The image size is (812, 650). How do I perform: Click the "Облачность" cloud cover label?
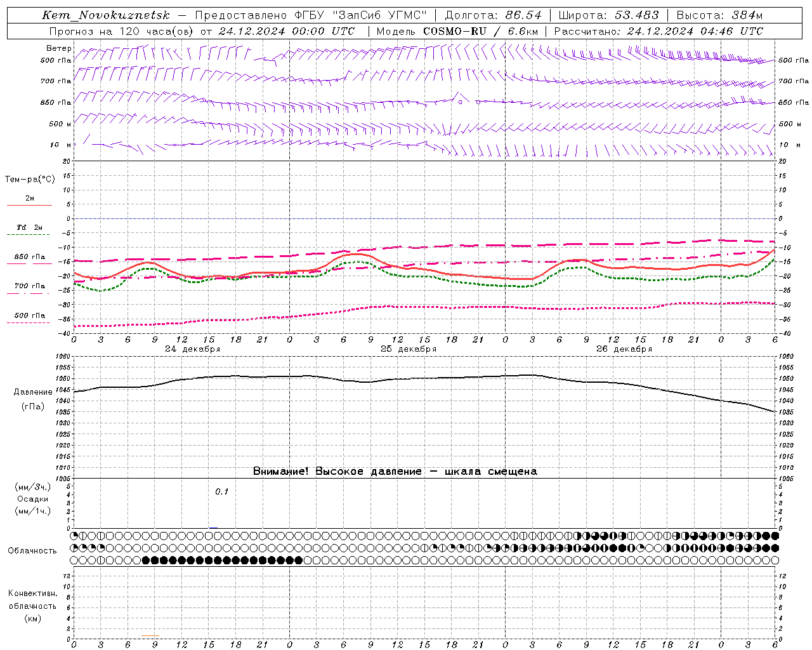point(32,551)
